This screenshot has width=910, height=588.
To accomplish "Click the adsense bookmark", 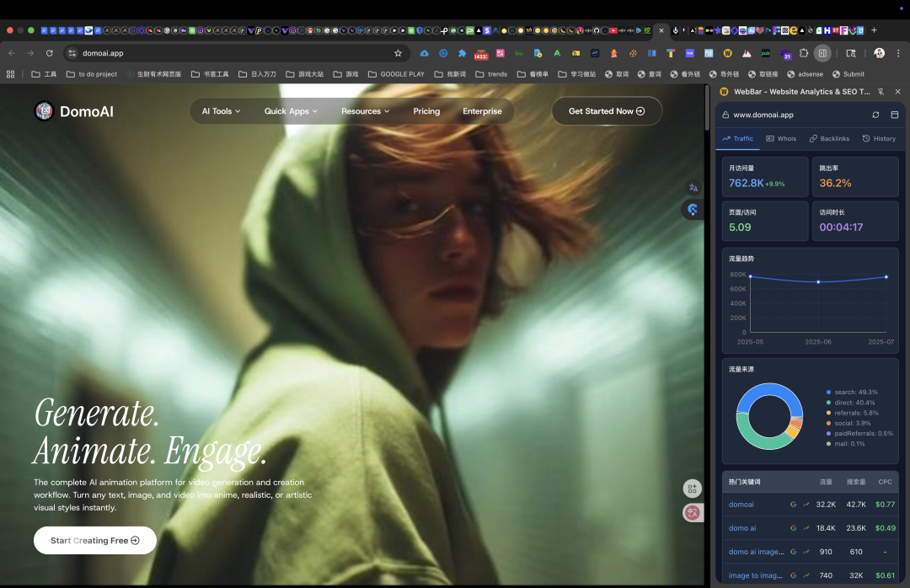I will [x=805, y=74].
